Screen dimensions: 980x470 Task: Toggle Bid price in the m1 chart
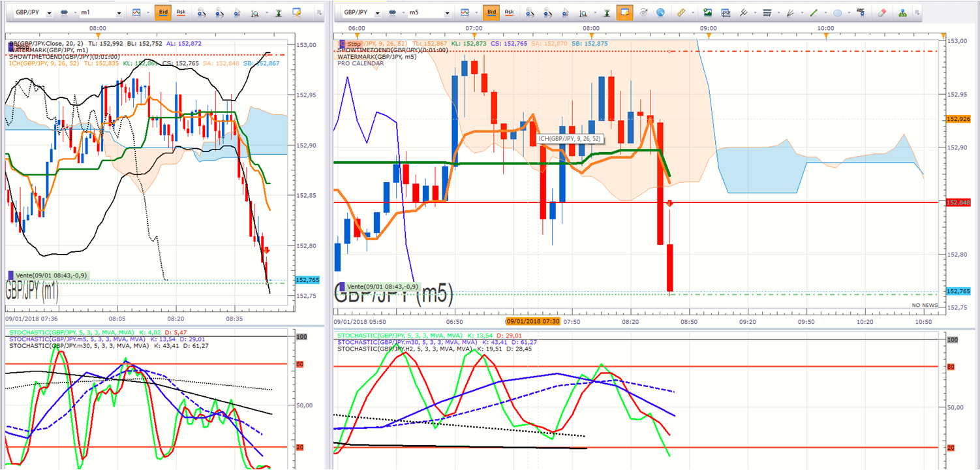click(x=163, y=12)
